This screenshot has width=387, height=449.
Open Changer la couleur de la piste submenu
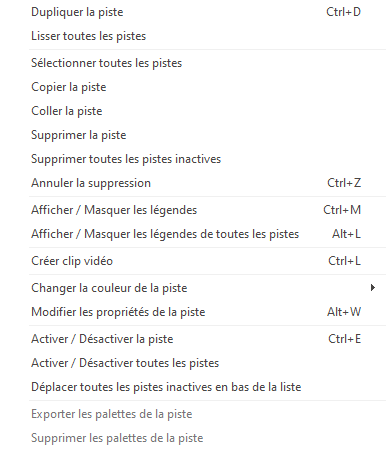(x=208, y=288)
